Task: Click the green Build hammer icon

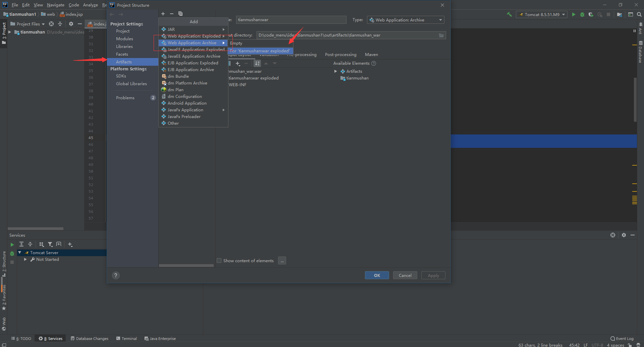Action: [509, 14]
